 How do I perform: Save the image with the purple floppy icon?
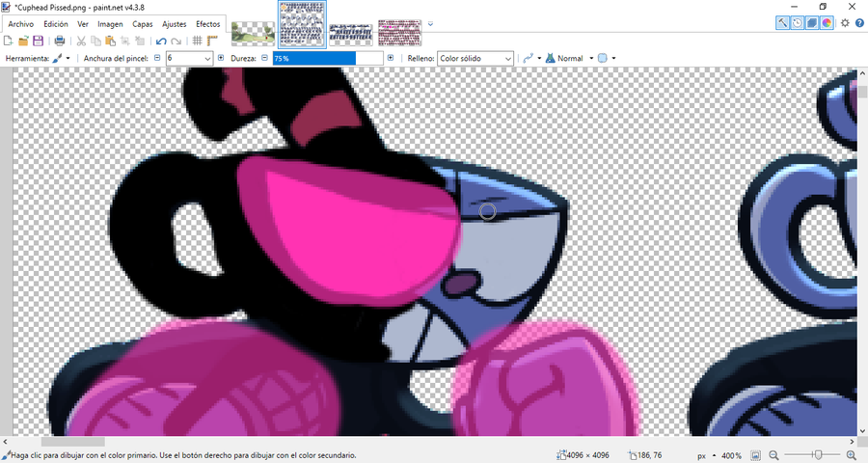coord(39,41)
